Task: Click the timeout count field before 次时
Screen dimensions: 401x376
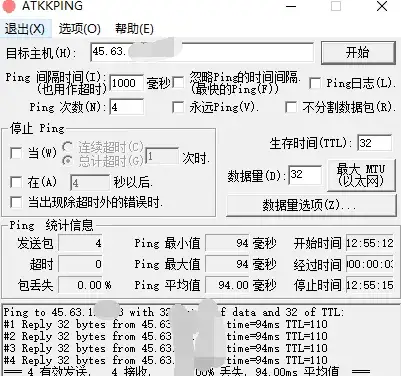Action: click(x=162, y=156)
